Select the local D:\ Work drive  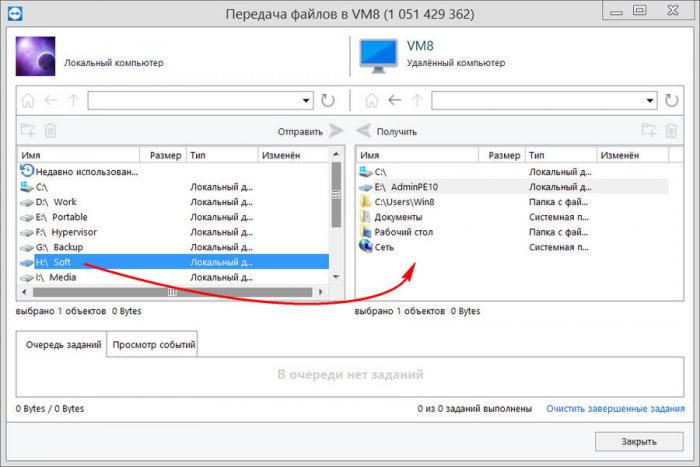174,202
